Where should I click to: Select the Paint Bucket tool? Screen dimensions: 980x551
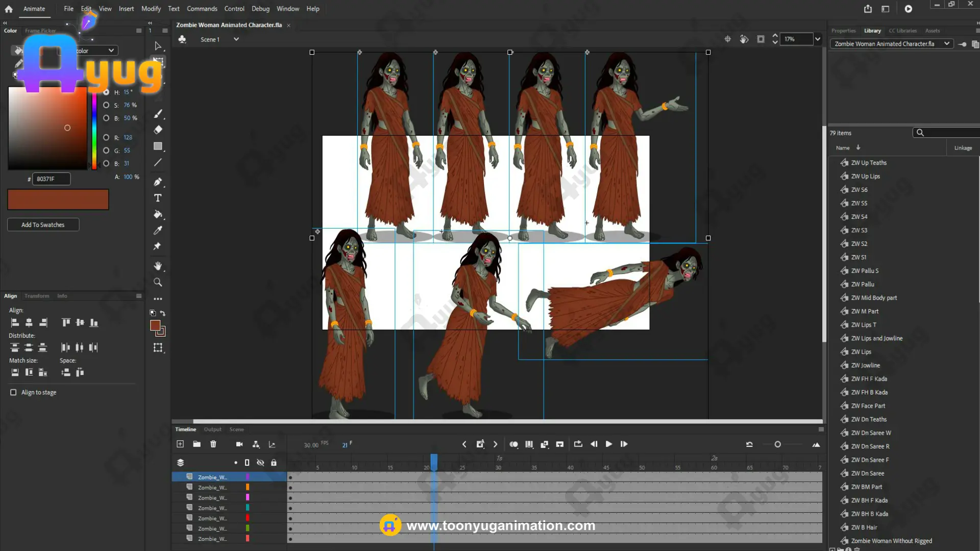tap(158, 214)
